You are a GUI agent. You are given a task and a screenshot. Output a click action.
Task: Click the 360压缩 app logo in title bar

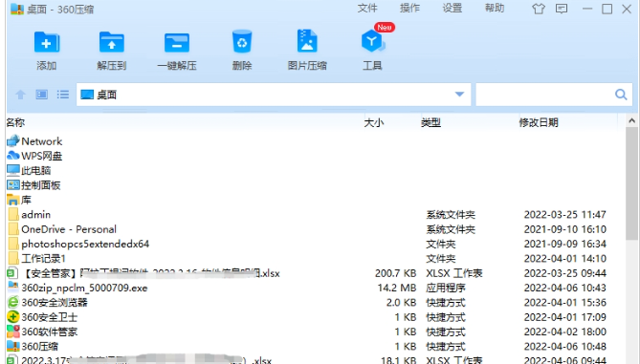click(x=16, y=9)
